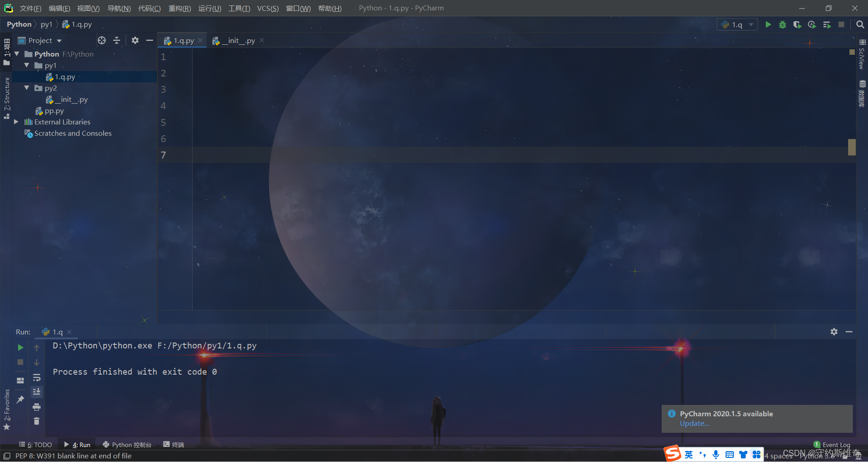
Task: Close the 1.q Run tab
Action: [69, 332]
